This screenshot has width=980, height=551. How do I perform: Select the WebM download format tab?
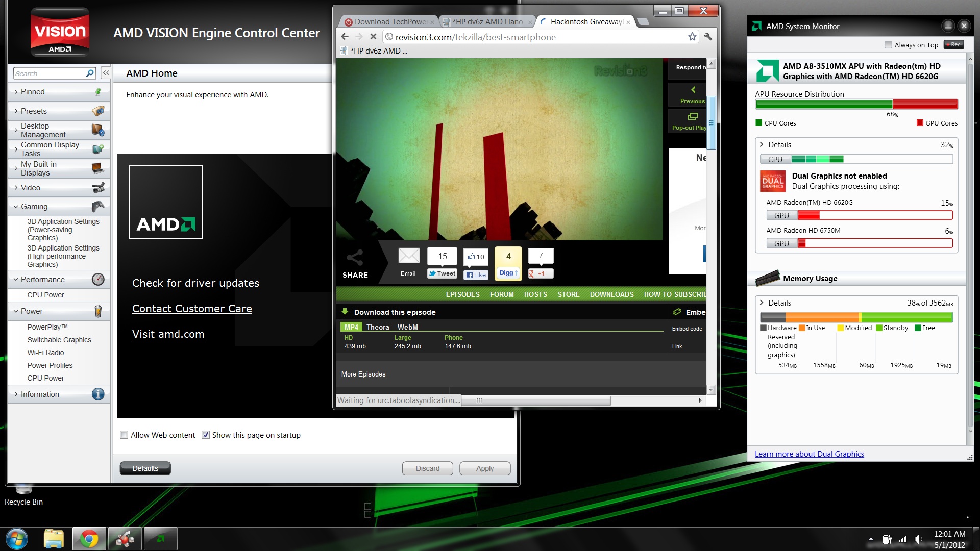click(407, 327)
